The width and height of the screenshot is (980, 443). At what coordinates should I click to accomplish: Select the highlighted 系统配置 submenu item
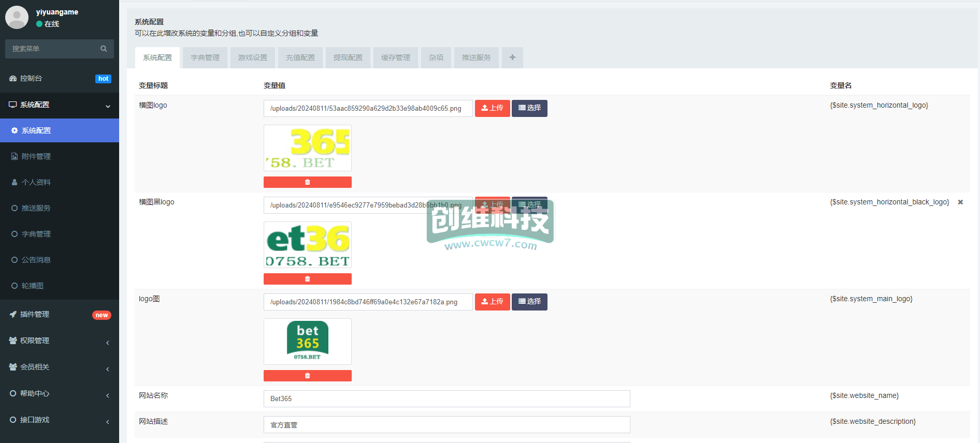[60, 130]
